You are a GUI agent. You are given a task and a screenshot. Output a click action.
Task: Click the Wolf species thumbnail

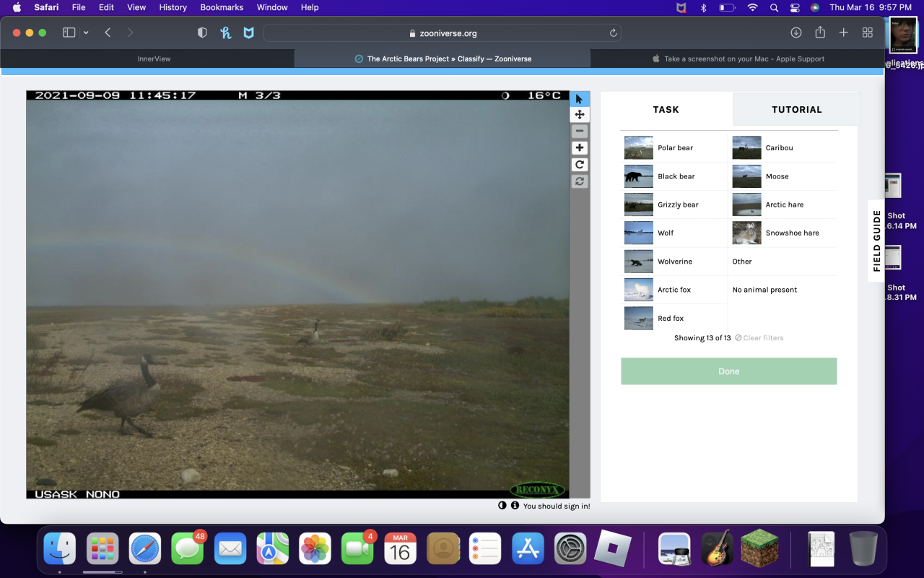[x=639, y=233]
